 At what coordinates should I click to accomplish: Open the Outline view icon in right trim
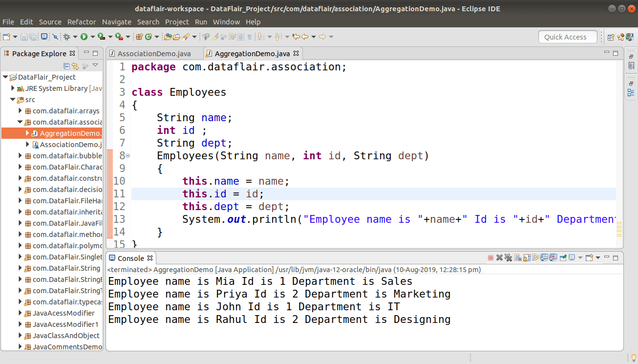[631, 92]
